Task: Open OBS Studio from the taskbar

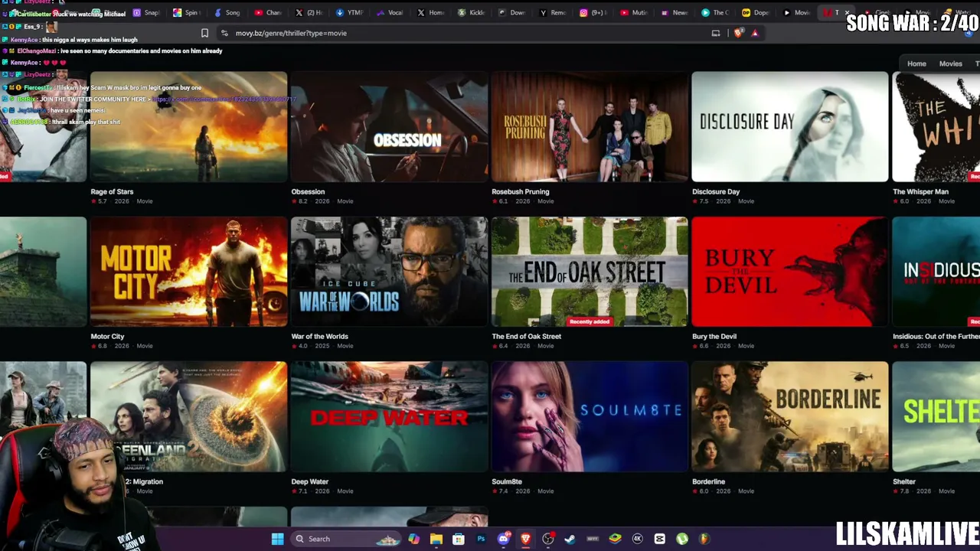Action: tap(548, 539)
